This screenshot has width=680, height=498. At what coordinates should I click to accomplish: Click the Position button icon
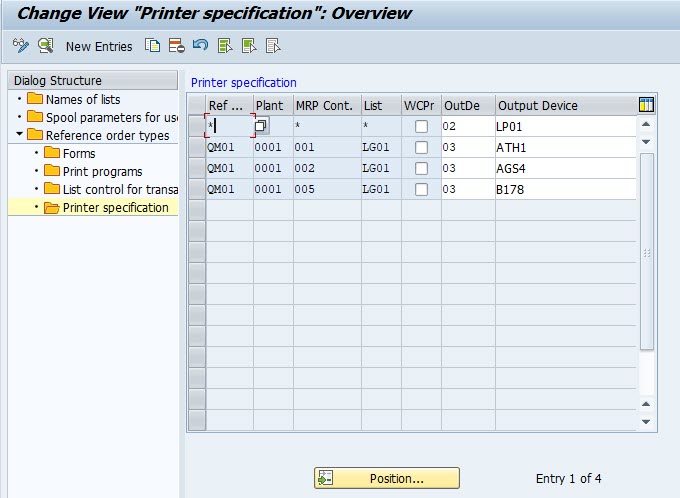tap(325, 478)
